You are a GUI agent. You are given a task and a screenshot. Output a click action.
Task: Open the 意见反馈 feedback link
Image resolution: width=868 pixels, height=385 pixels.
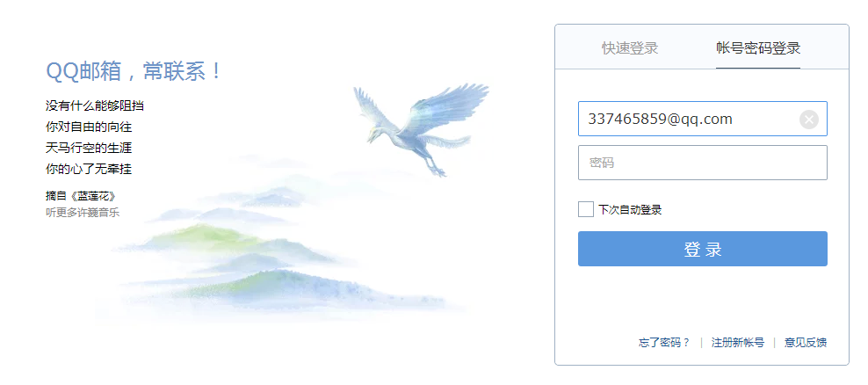tap(806, 343)
